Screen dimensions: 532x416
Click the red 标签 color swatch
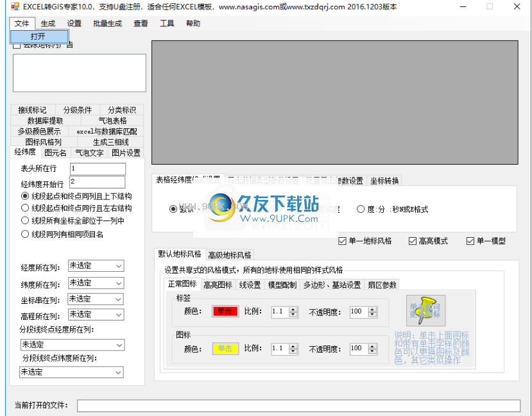(x=225, y=311)
